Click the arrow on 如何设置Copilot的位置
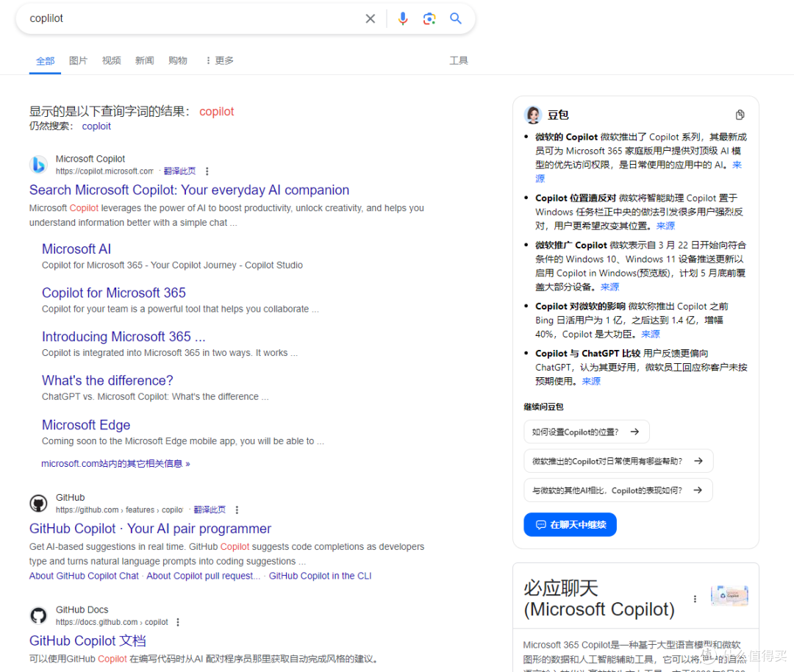 (634, 432)
